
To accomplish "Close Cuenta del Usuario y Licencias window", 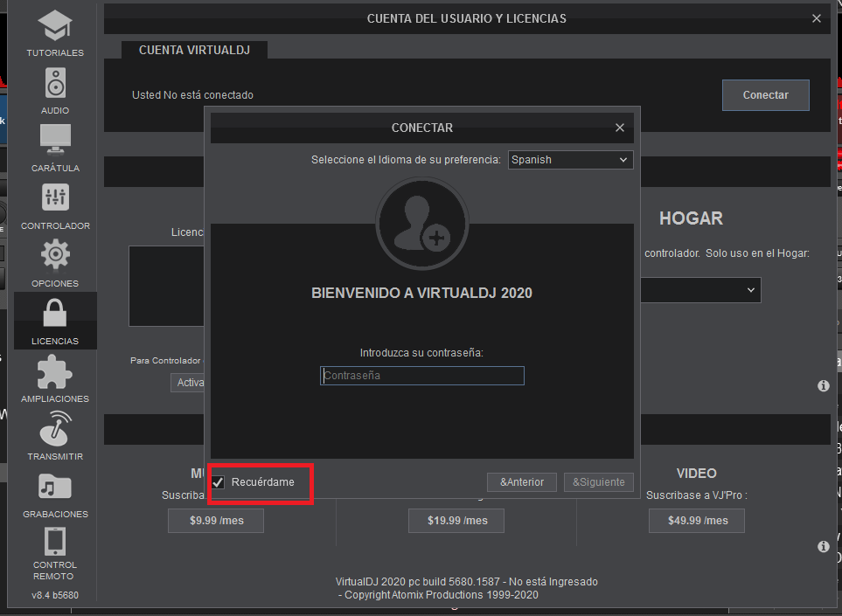I will pos(817,18).
